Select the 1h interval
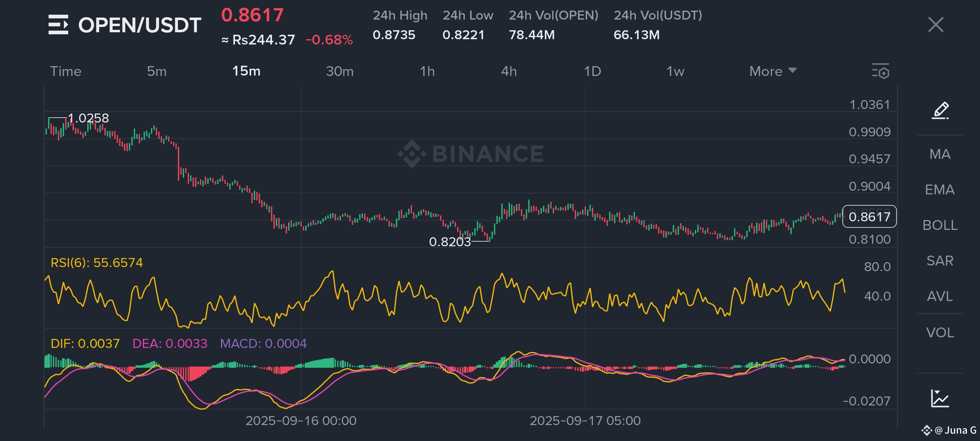The image size is (980, 441). coord(427,71)
